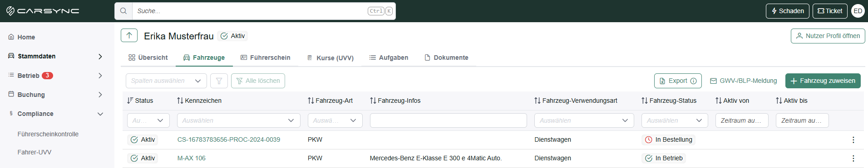
Task: Switch to the Führerschein tab
Action: coord(265,58)
